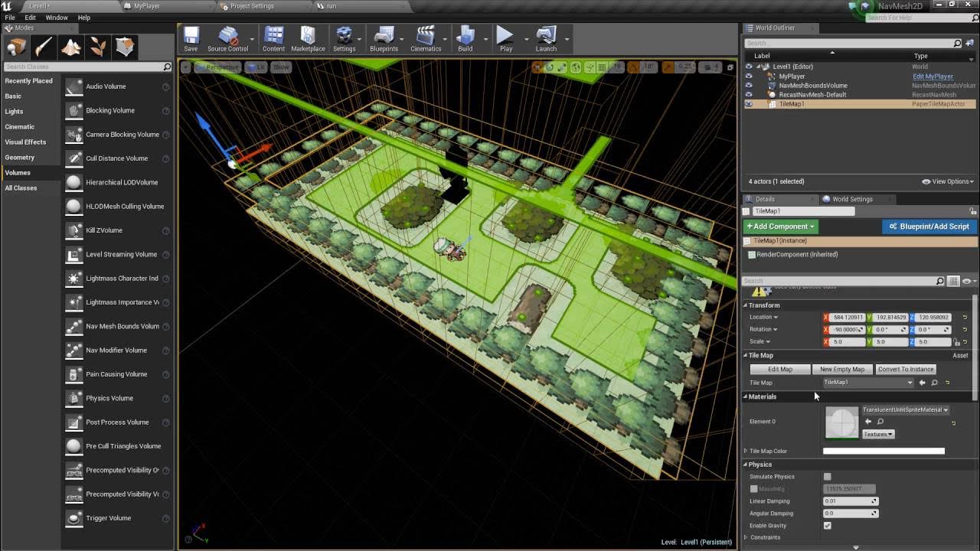Click the Blueprint/Add Script button
This screenshot has width=980, height=551.
click(929, 227)
